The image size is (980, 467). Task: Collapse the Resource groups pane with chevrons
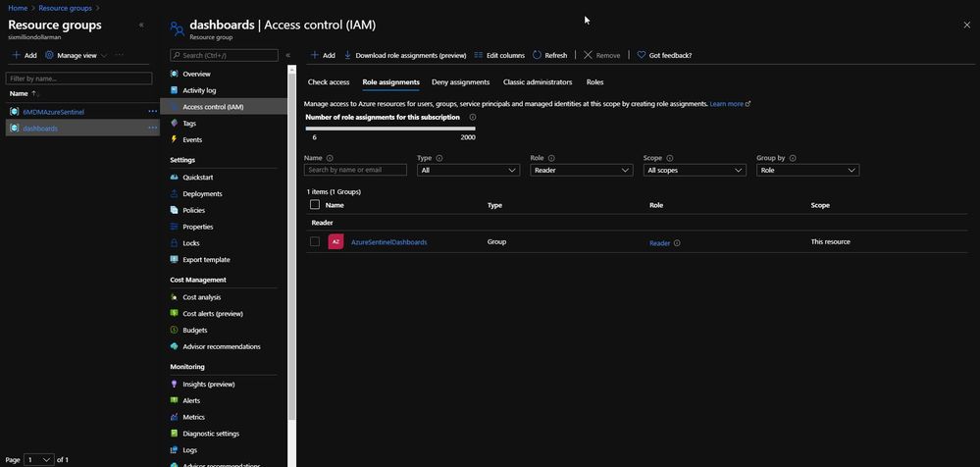pos(141,25)
